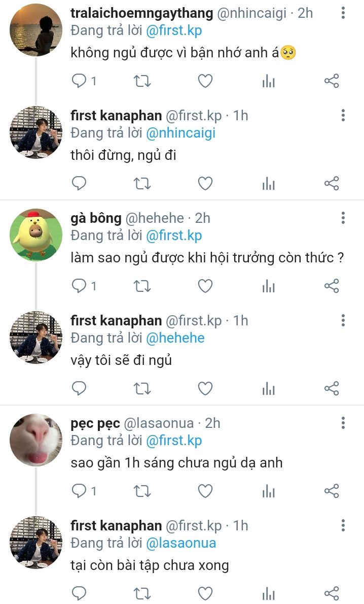This screenshot has width=364, height=604.
Task: Share pẹc pẹc's comment
Action: pyautogui.click(x=331, y=491)
